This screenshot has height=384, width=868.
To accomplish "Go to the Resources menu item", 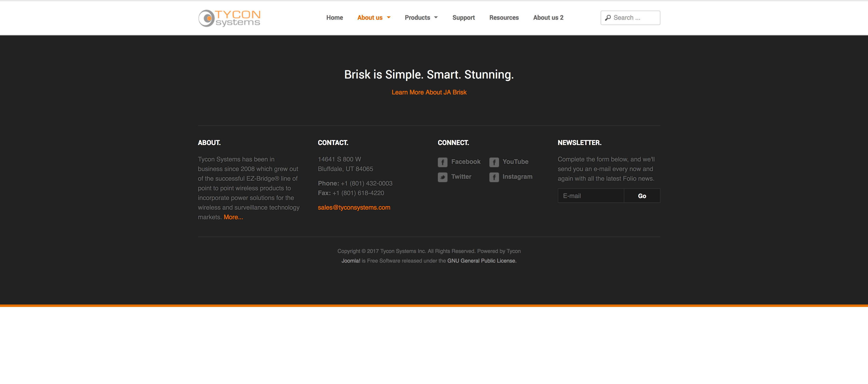I will (504, 18).
